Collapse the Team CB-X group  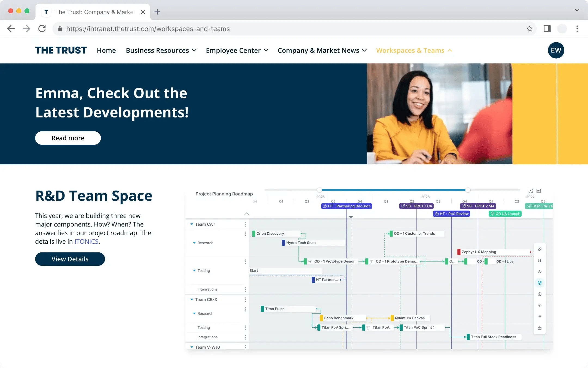click(191, 299)
